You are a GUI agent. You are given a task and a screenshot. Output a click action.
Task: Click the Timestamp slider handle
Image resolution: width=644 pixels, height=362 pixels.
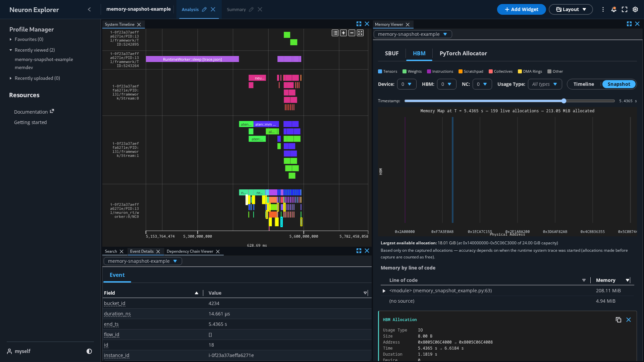pyautogui.click(x=564, y=101)
